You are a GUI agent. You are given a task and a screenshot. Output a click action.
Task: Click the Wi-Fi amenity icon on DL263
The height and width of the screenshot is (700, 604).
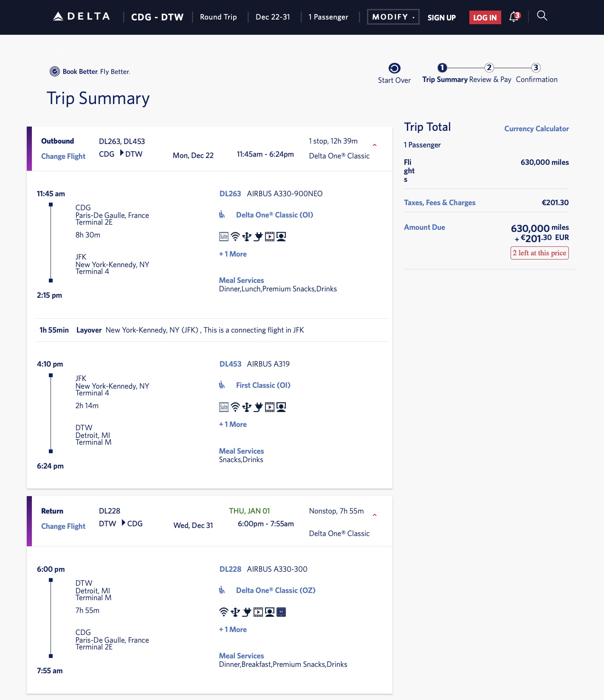coord(235,237)
